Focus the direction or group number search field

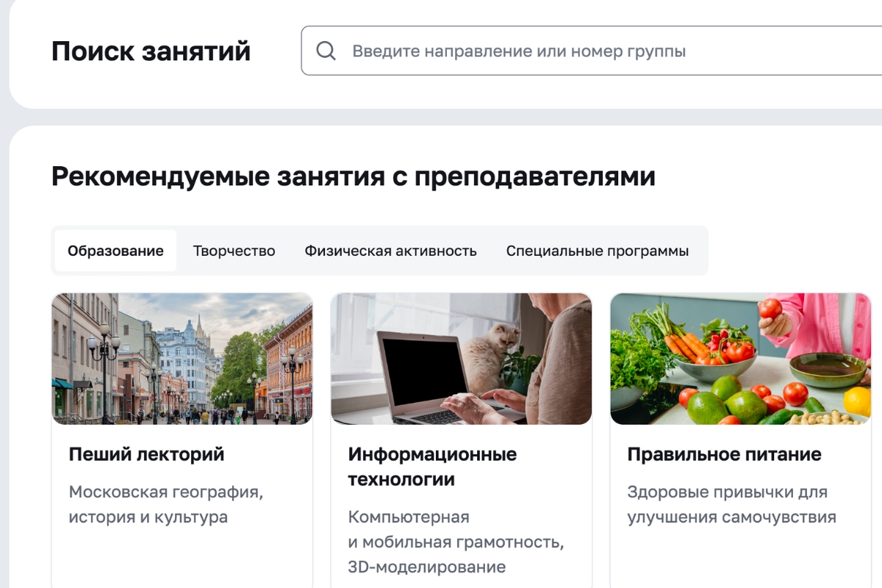pos(588,51)
